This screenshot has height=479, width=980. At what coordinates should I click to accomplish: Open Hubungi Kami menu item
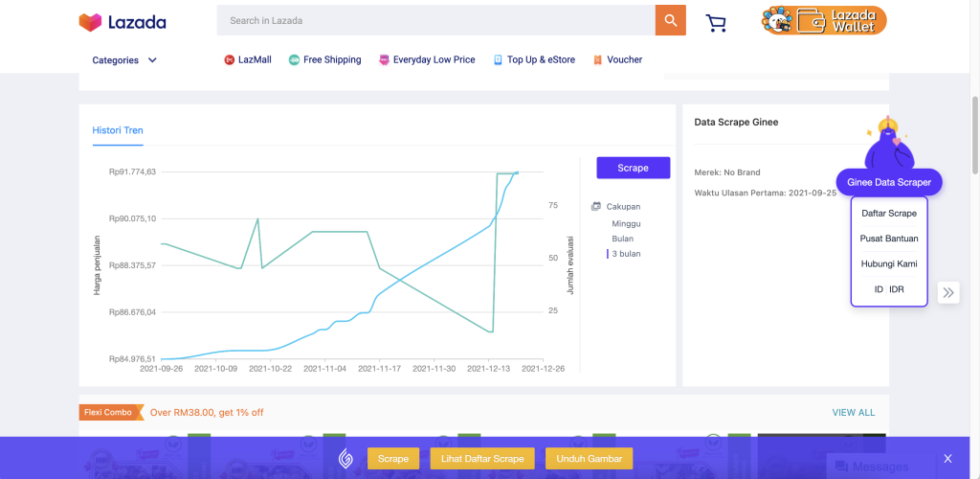pyautogui.click(x=889, y=263)
